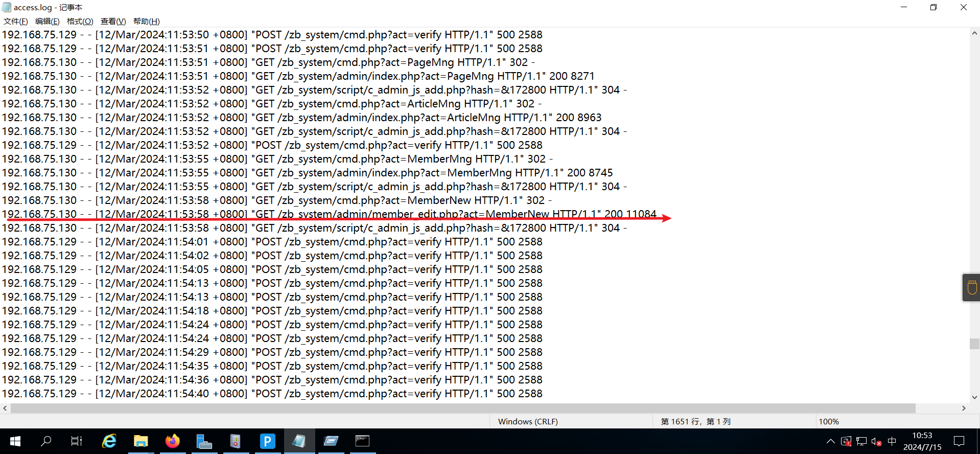Open Task View on the taskbar
Image resolution: width=980 pixels, height=454 pixels.
click(77, 441)
